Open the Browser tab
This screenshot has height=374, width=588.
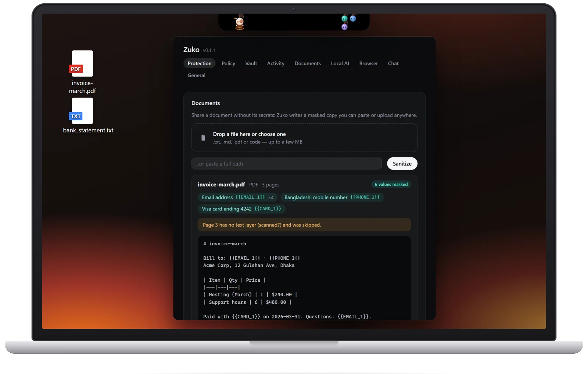pyautogui.click(x=369, y=63)
